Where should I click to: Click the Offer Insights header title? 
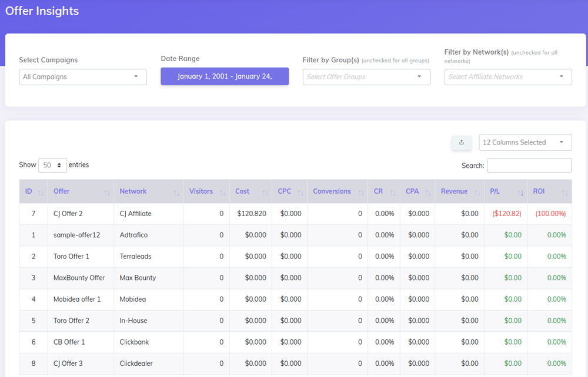click(42, 11)
